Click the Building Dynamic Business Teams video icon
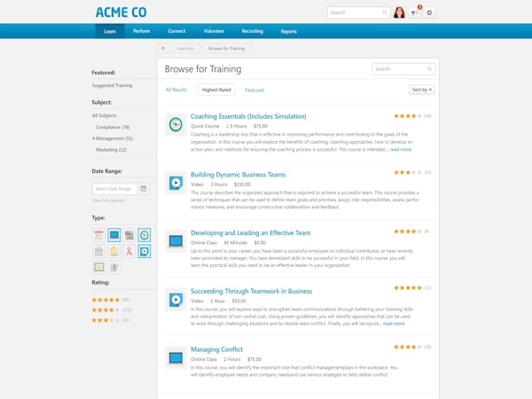 (176, 183)
